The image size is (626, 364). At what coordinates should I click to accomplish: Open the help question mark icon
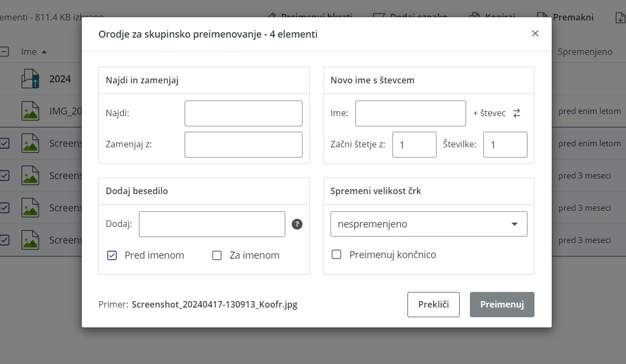coord(297,224)
